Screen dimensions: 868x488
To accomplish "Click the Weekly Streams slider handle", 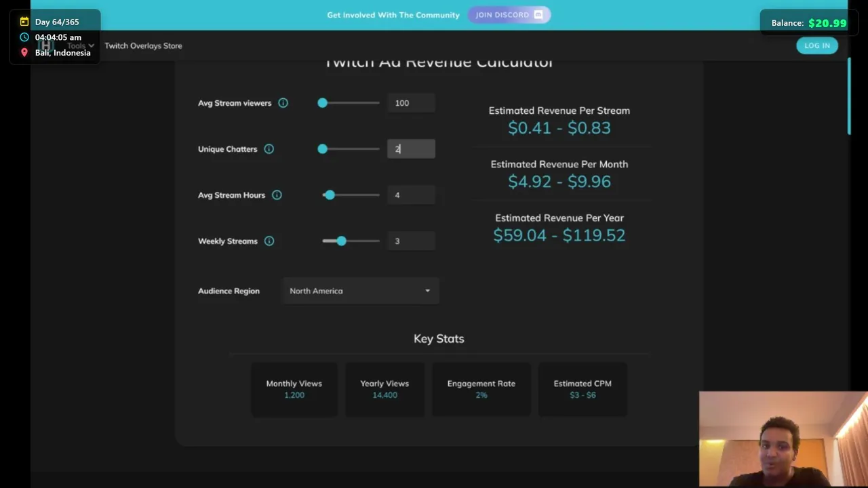I will [341, 241].
